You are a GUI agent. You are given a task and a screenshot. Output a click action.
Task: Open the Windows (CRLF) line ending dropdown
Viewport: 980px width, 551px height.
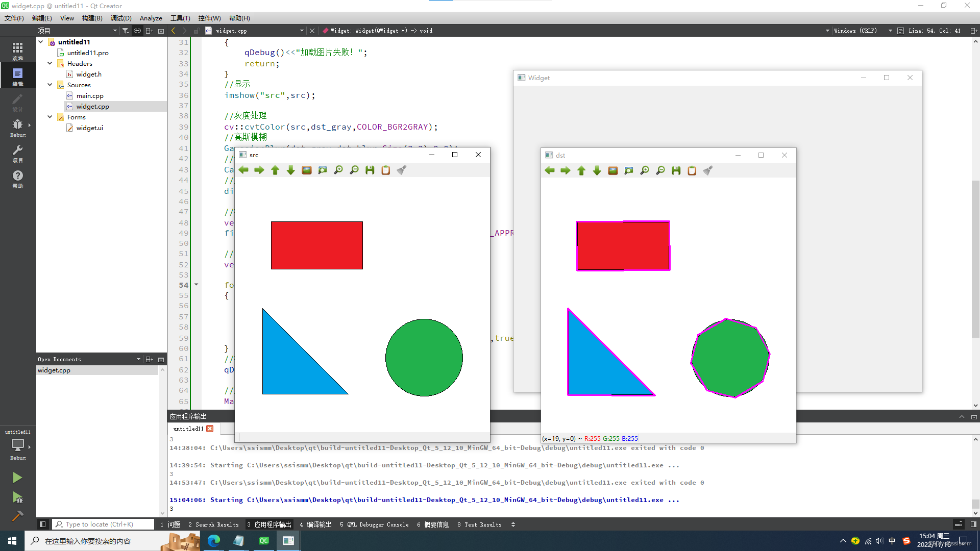(862, 31)
